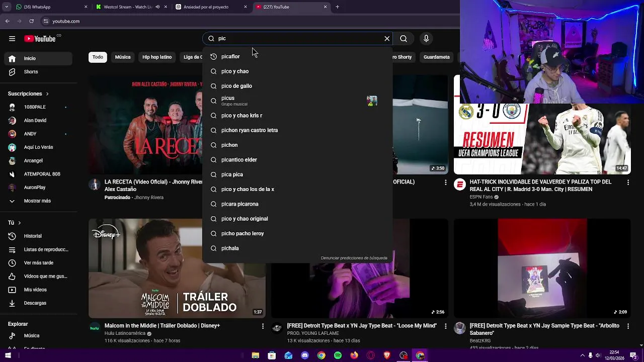Open Firefox from the taskbar

[354, 355]
